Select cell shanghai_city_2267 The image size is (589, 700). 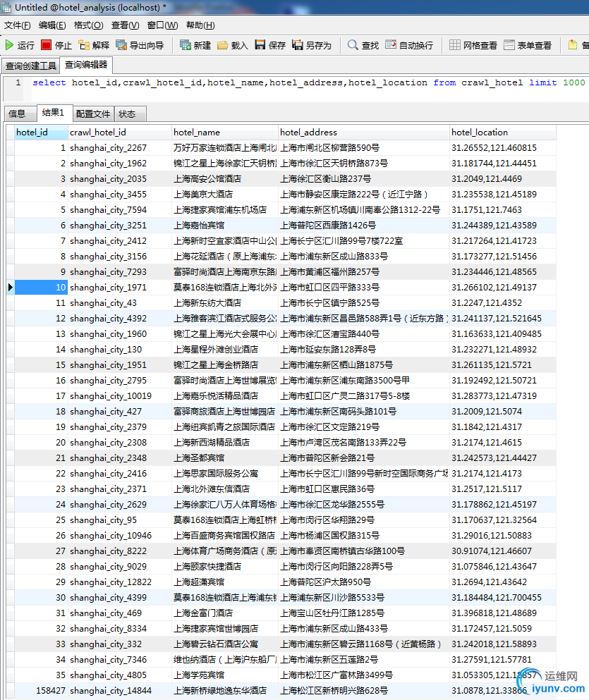tap(120, 148)
